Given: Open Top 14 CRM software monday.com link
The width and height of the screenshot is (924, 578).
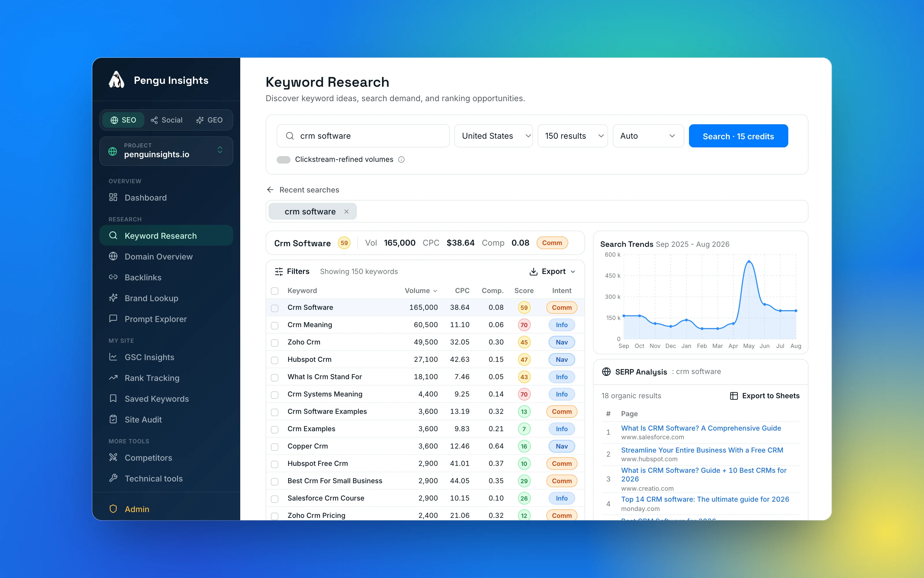Looking at the screenshot, I should click(x=705, y=499).
